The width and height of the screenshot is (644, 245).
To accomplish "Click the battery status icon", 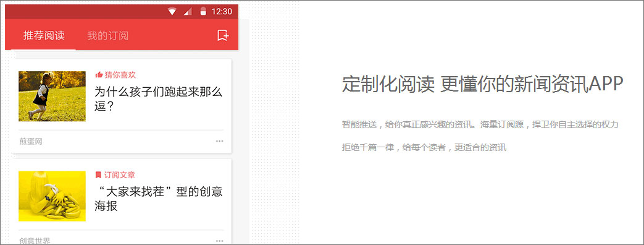I will 203,12.
